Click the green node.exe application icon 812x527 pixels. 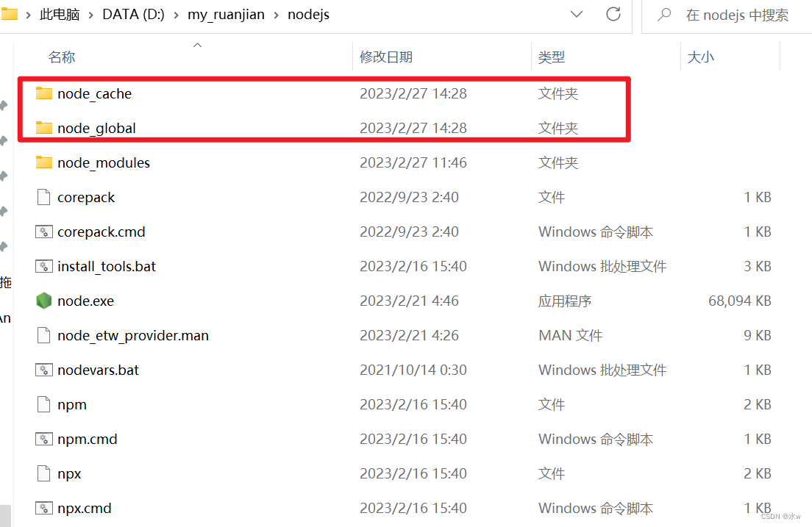tap(44, 301)
